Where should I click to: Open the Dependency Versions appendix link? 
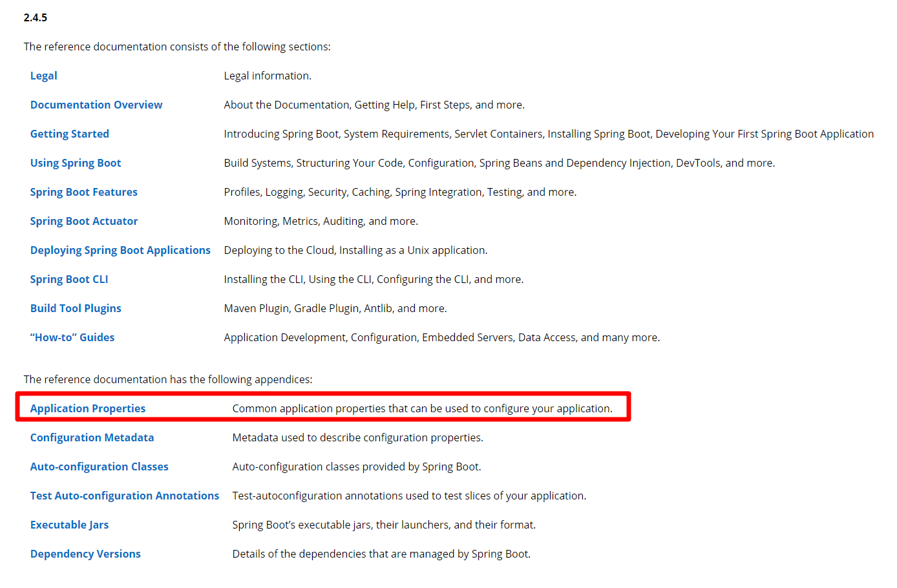click(85, 554)
